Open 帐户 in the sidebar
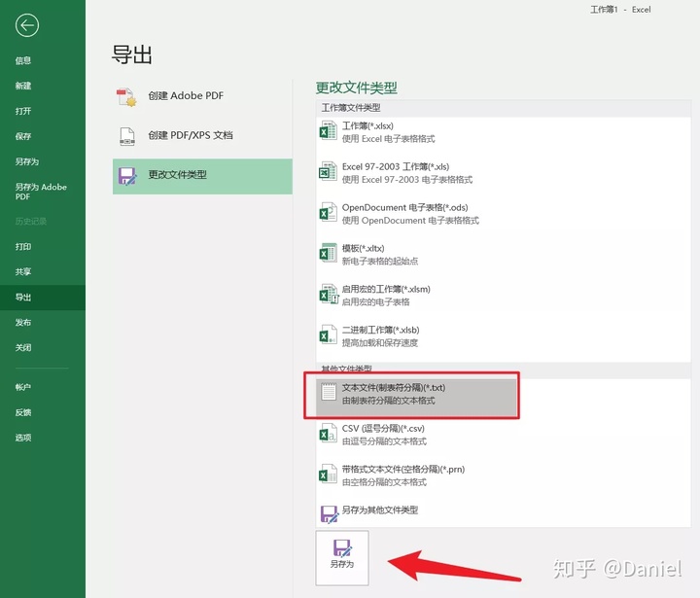Viewport: 700px width, 598px height. pos(23,387)
